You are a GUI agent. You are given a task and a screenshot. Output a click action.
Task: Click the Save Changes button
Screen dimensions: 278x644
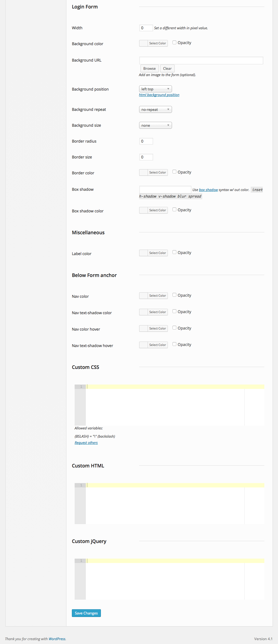point(86,613)
